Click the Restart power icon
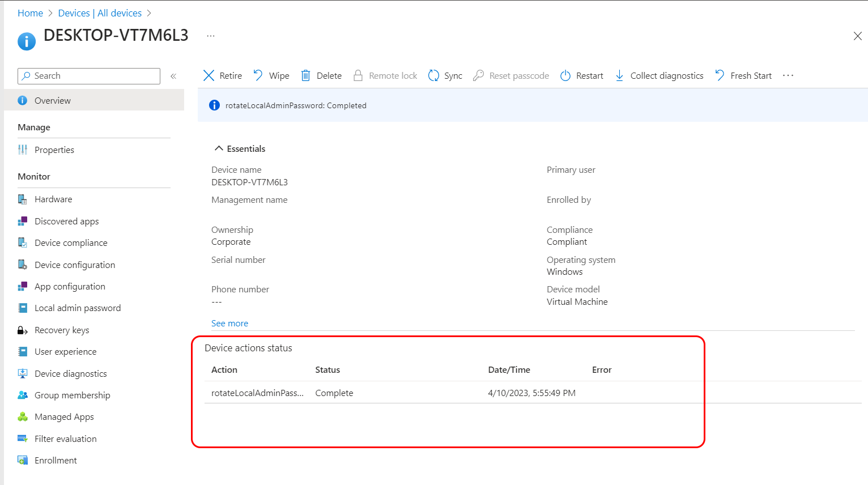This screenshot has height=485, width=868. 565,75
